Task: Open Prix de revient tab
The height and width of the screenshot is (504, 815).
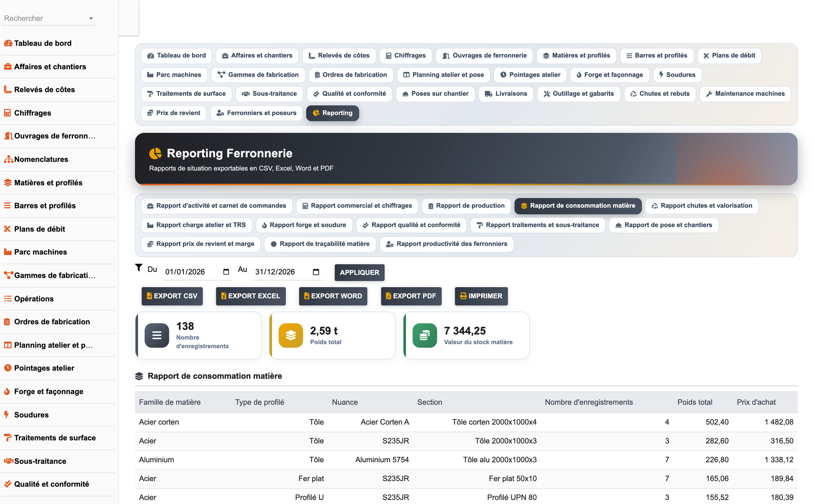Action: pos(173,113)
